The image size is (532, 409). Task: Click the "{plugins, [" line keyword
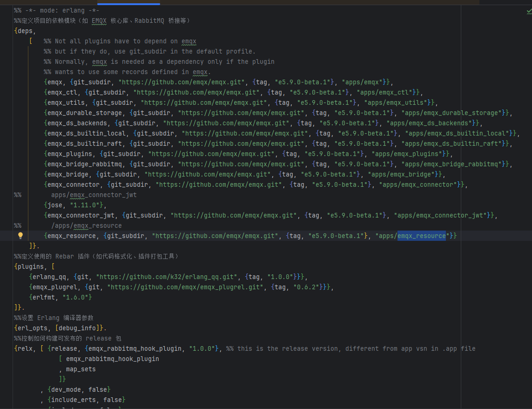(34, 266)
